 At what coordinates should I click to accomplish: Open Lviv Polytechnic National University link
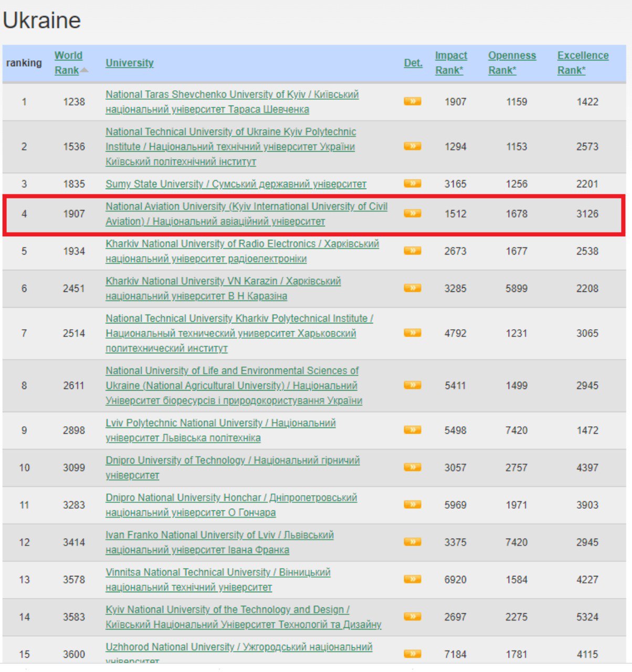[220, 430]
